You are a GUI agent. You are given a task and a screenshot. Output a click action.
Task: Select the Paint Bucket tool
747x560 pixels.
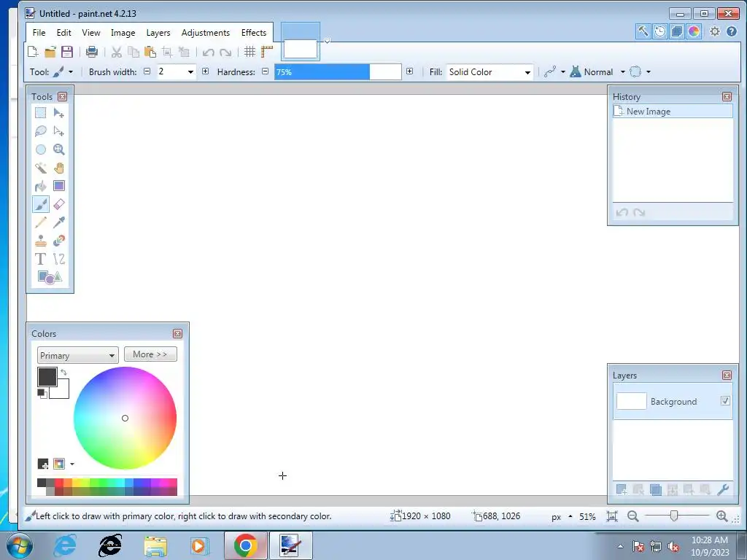(41, 186)
